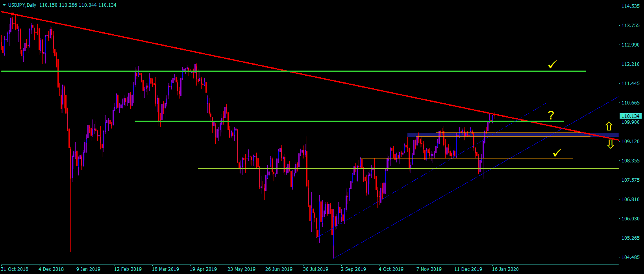Click the red trendline's anchor point square

12,14
